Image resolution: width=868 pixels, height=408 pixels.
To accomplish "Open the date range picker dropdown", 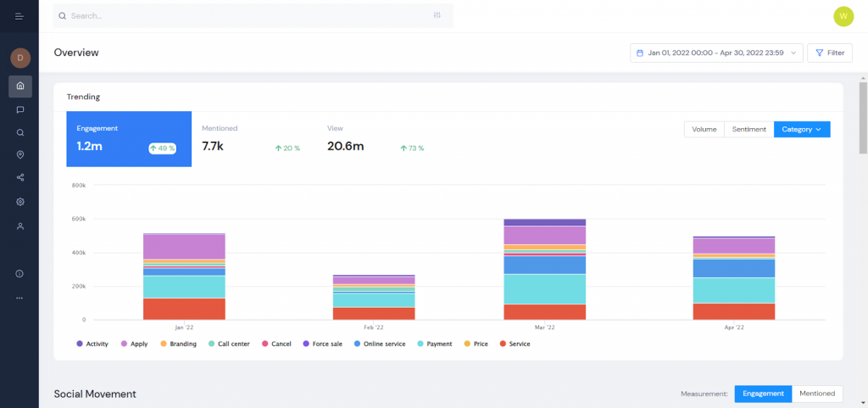I will [x=716, y=53].
